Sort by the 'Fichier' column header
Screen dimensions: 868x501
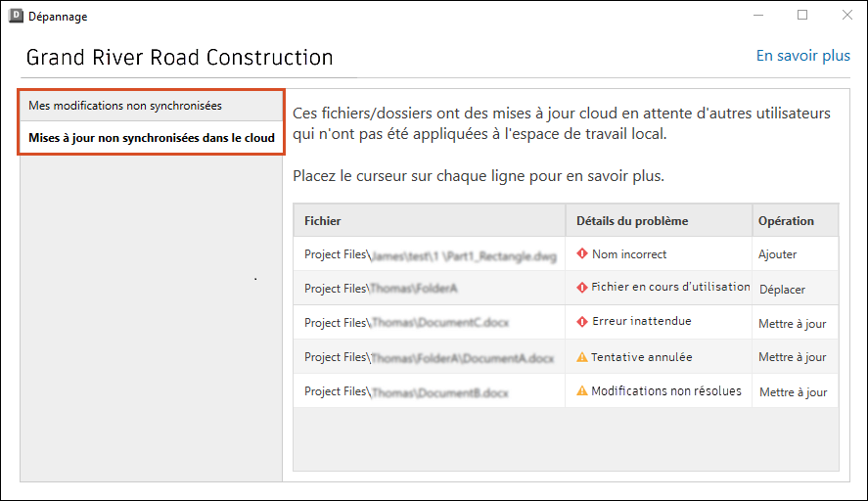click(x=429, y=220)
